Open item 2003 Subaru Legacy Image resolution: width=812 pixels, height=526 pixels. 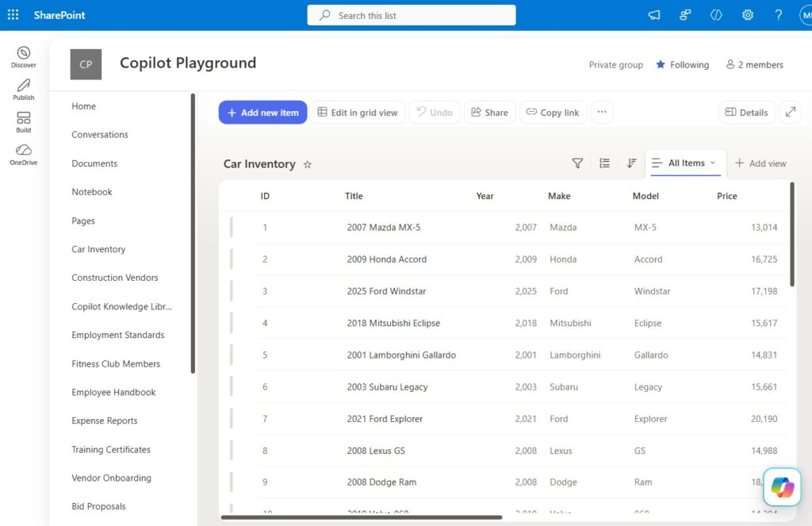click(x=387, y=387)
